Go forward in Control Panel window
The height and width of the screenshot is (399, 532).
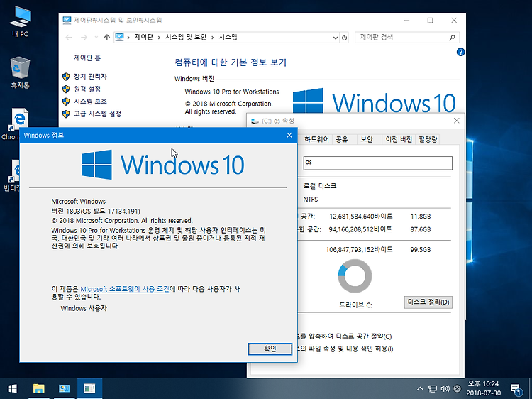pyautogui.click(x=84, y=38)
